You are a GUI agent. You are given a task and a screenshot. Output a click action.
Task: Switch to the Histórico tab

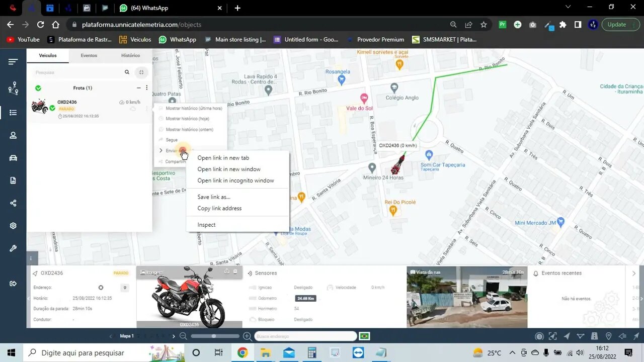[x=131, y=55]
